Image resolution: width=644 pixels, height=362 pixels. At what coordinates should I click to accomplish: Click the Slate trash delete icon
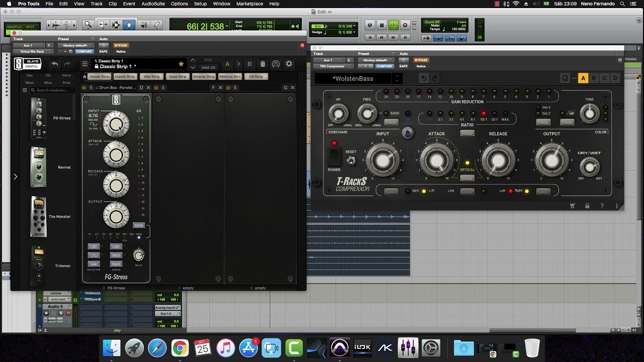pyautogui.click(x=263, y=64)
